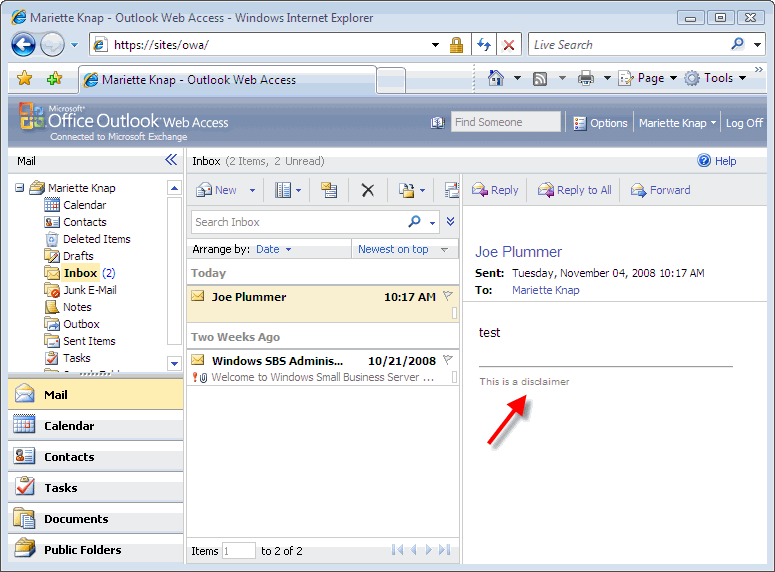Stop loading with the red X icon
775x572 pixels.
pyautogui.click(x=508, y=45)
